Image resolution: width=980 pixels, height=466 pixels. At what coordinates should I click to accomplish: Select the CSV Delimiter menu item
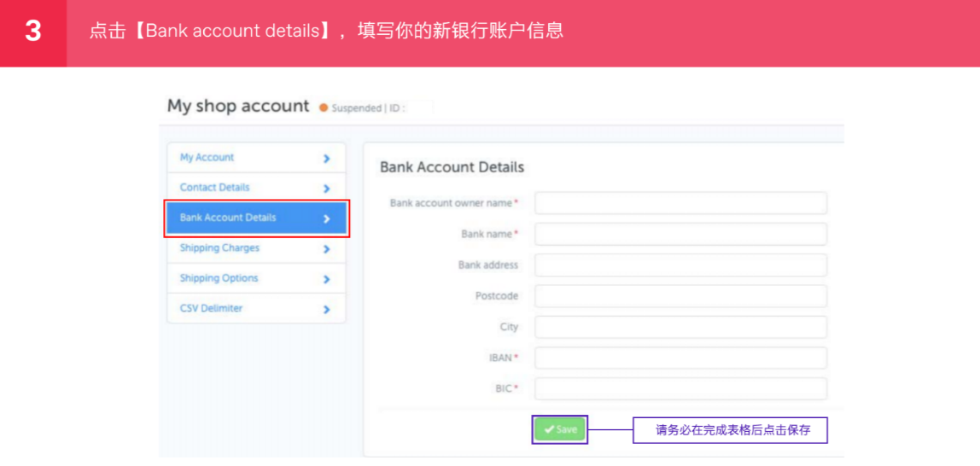pos(211,308)
